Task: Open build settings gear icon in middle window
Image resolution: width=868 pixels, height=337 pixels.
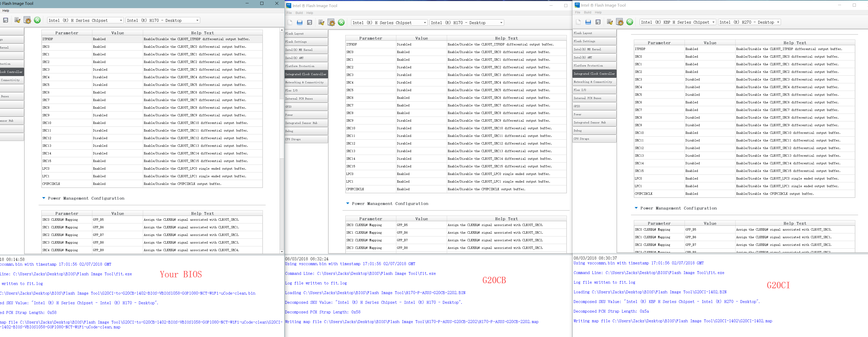Action: coord(332,23)
